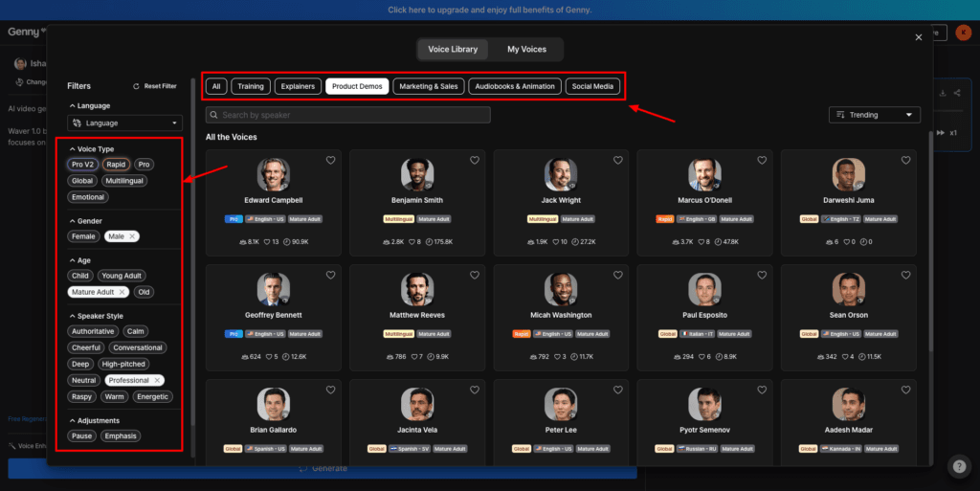Open Edward Campbell's voice avatar
The image size is (980, 491).
tap(273, 174)
